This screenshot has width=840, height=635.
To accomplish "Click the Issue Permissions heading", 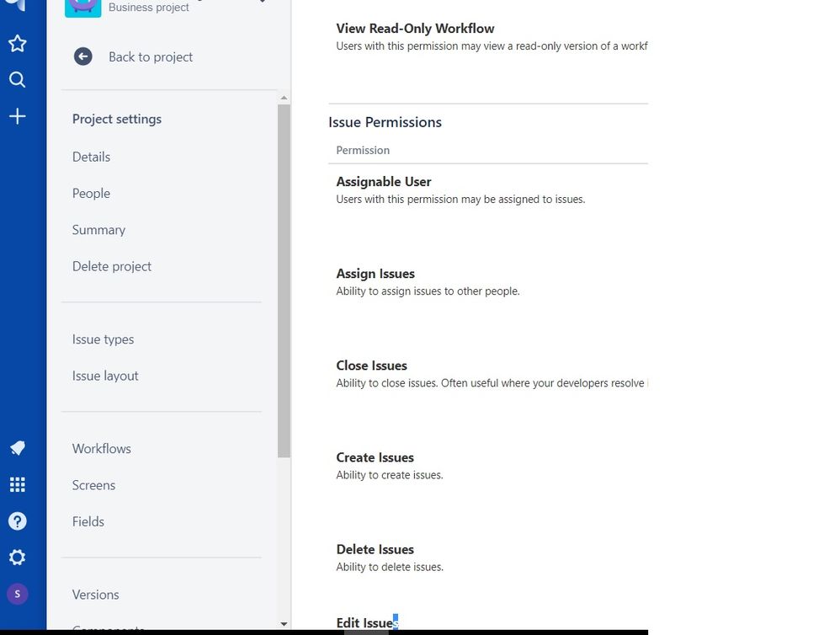I will coord(385,122).
